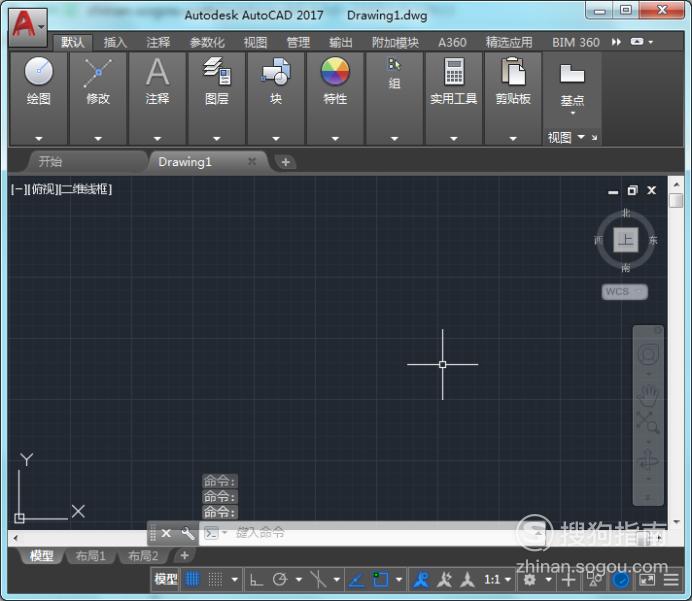Image resolution: width=692 pixels, height=601 pixels.
Task: Click the clean screen icon in status bar
Action: (x=647, y=579)
